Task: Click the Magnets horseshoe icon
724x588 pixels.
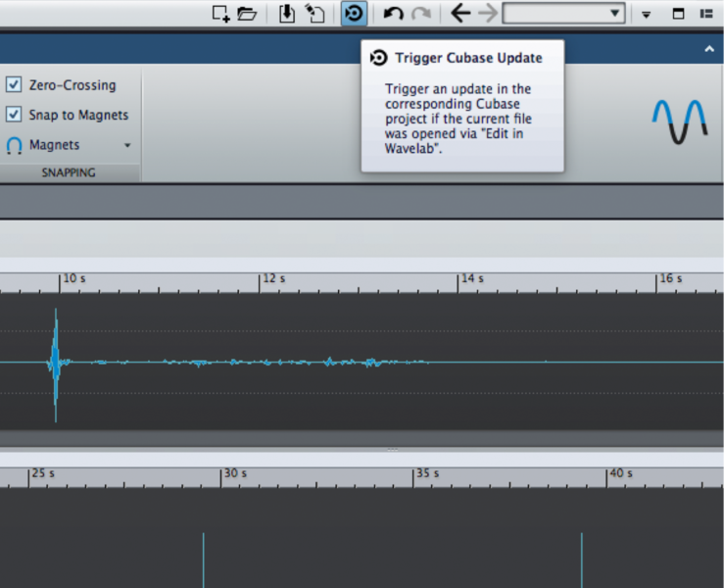Action: click(x=15, y=145)
